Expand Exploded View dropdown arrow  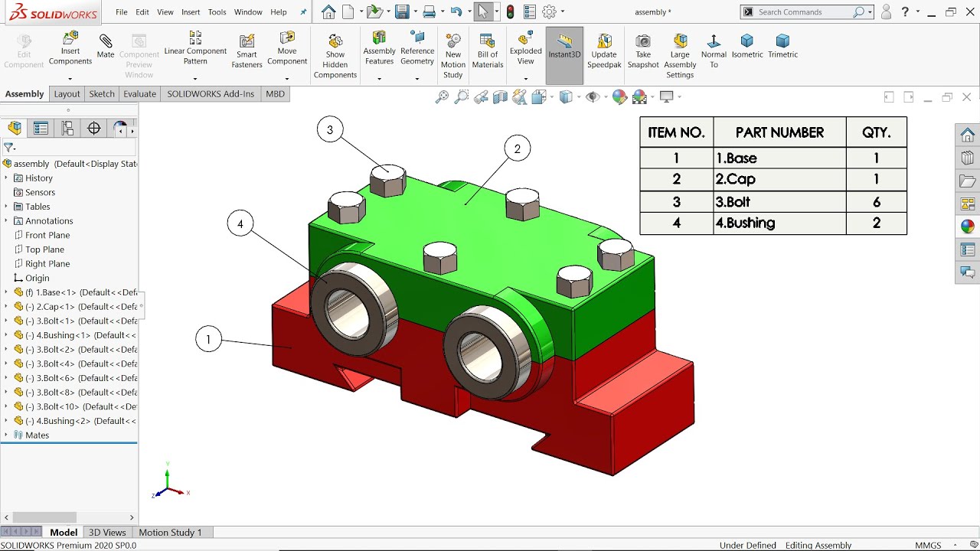[526, 79]
